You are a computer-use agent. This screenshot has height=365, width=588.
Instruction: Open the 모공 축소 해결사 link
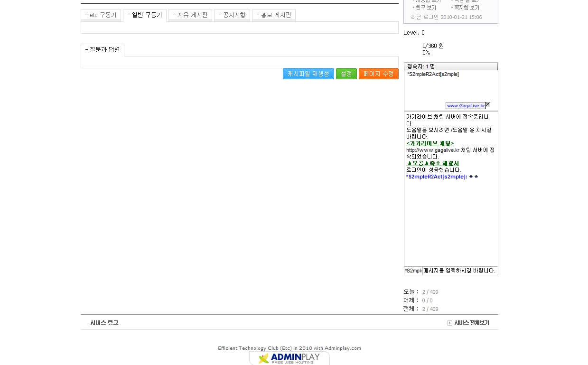pyautogui.click(x=433, y=163)
